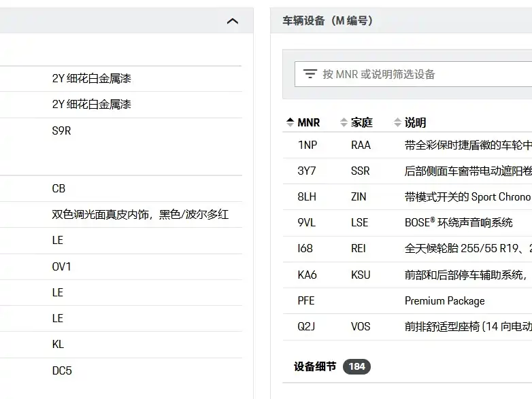Focus the MNR filter input field
This screenshot has width=532, height=399.
(x=422, y=74)
